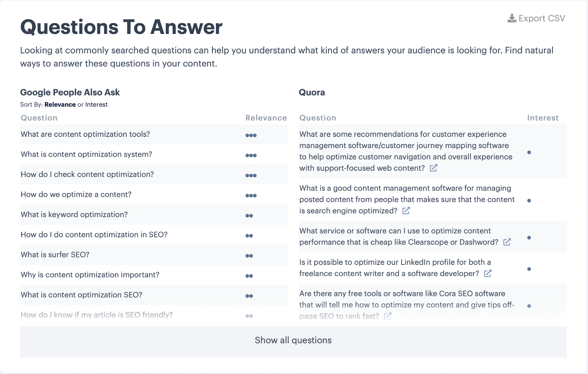Select 'What is content optimization system?' question

point(86,154)
